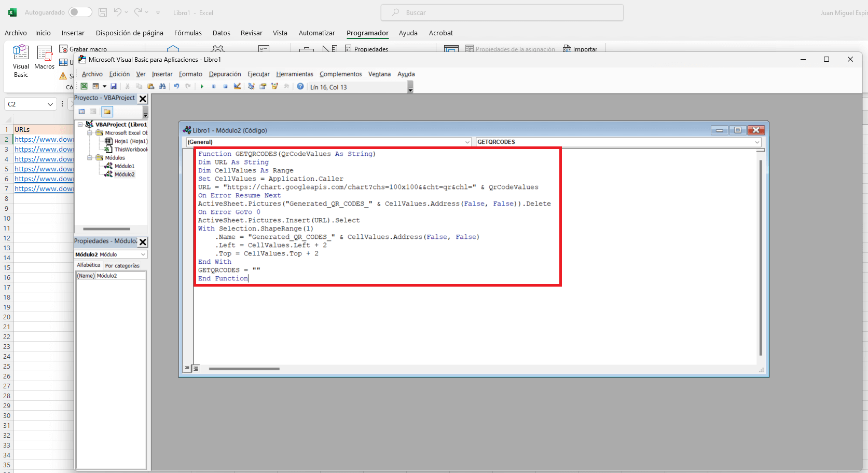Open the Ventana menu
868x473 pixels.
click(379, 74)
